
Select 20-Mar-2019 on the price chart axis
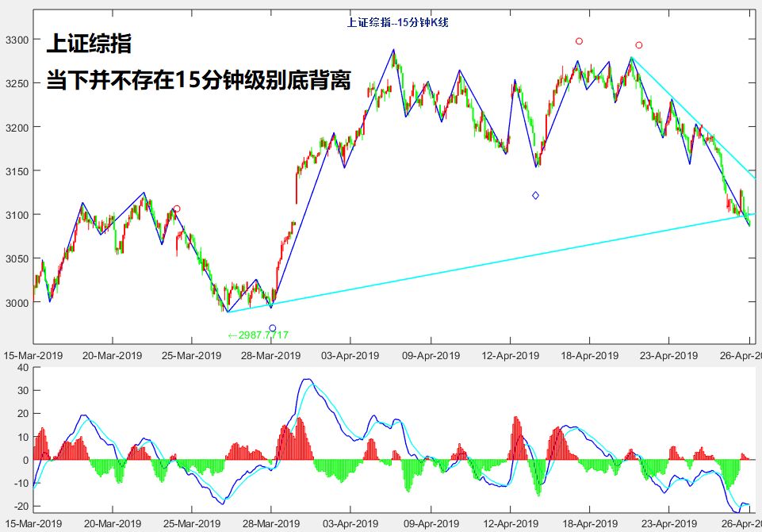[113, 356]
